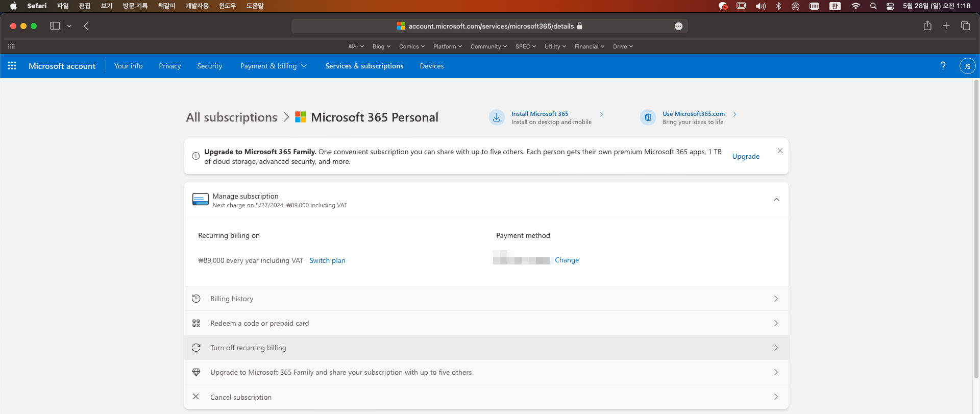Viewport: 980px width, 414px height.
Task: Dismiss the Upgrade to Family banner
Action: 780,151
